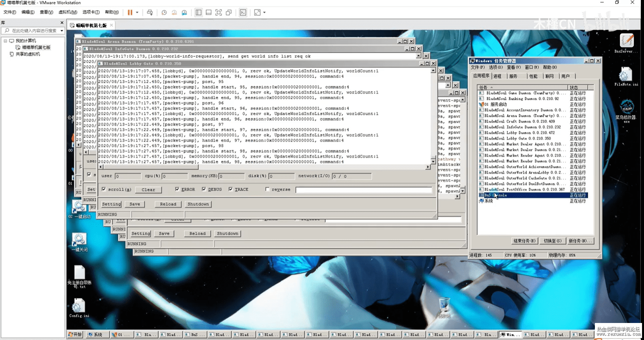Screen dimensions: 644x340
Task: Uncheck the TRACE log filter checkbox
Action: pos(230,189)
